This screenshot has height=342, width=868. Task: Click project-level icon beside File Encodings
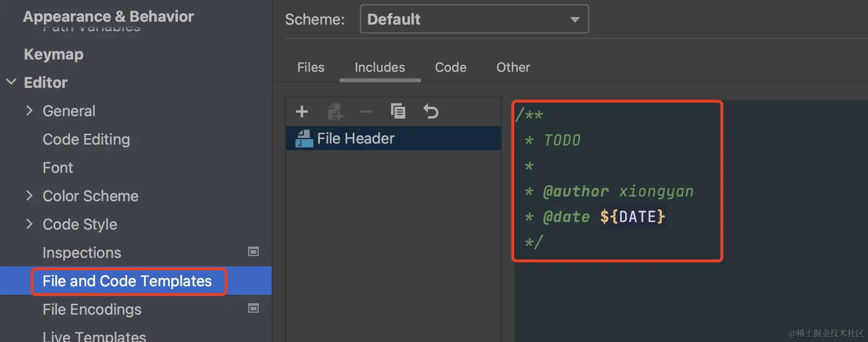253,308
